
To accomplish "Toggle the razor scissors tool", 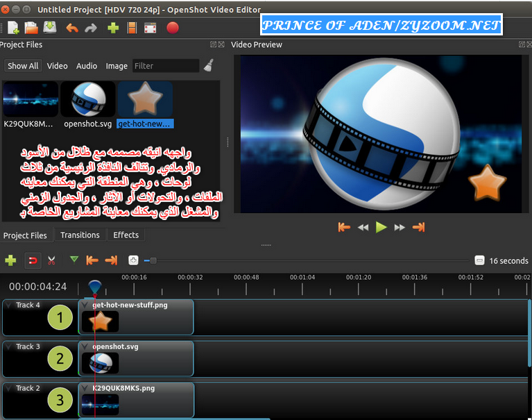I will click(x=51, y=260).
